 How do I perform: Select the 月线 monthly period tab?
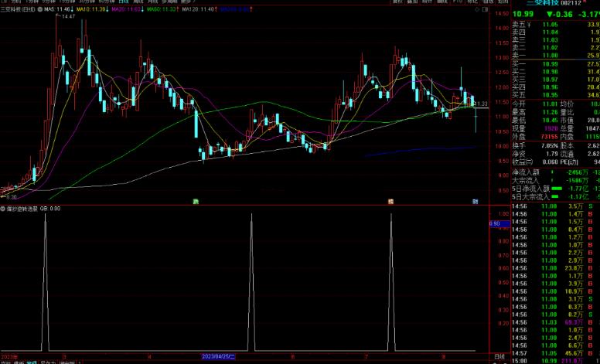(153, 2)
